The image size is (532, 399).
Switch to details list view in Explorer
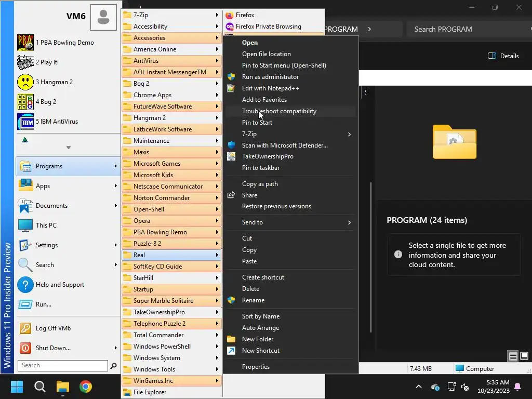[x=513, y=356]
